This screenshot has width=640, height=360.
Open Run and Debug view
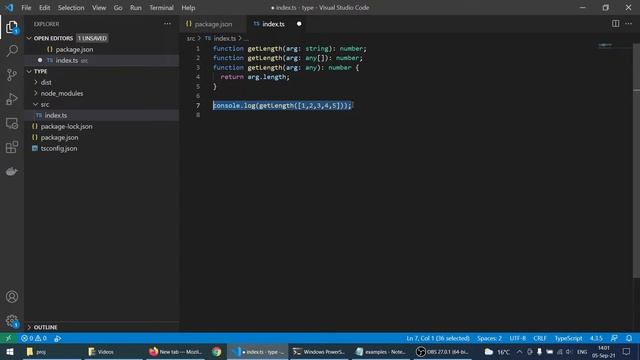point(12,99)
